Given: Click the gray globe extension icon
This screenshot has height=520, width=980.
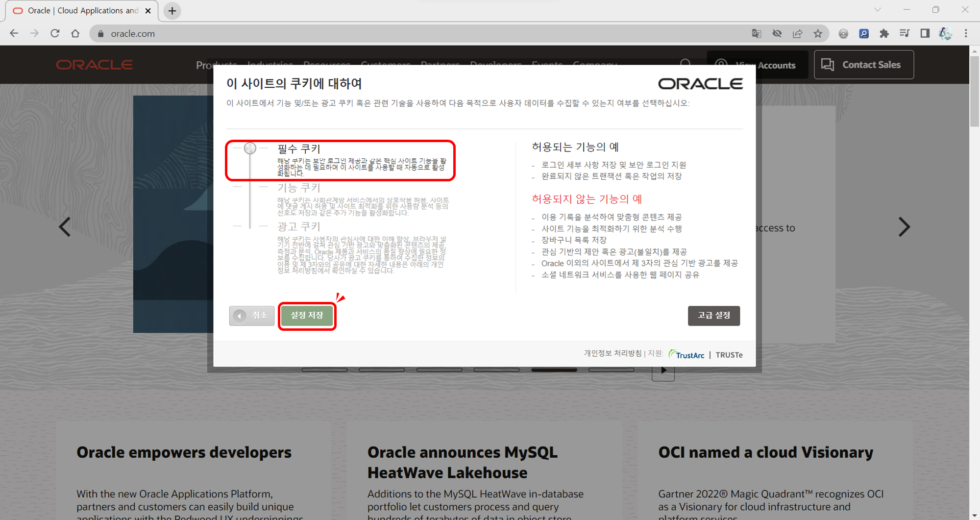Looking at the screenshot, I should point(843,33).
